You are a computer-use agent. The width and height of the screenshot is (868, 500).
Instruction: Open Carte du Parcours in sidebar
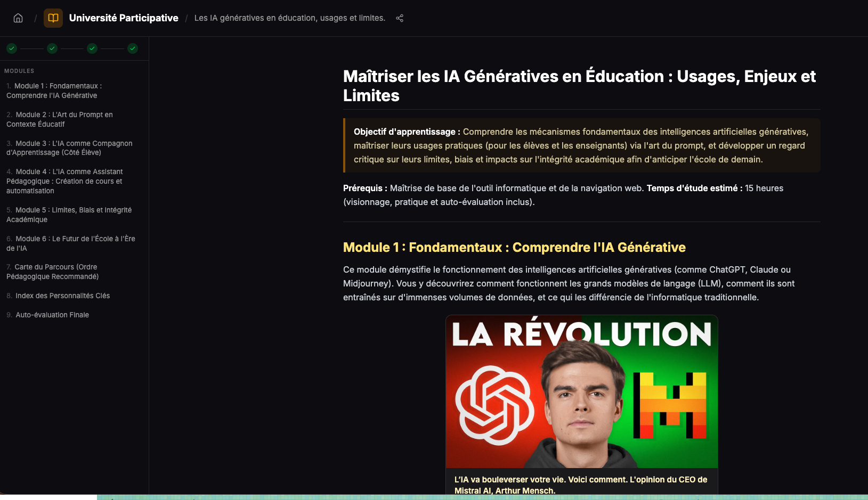56,272
